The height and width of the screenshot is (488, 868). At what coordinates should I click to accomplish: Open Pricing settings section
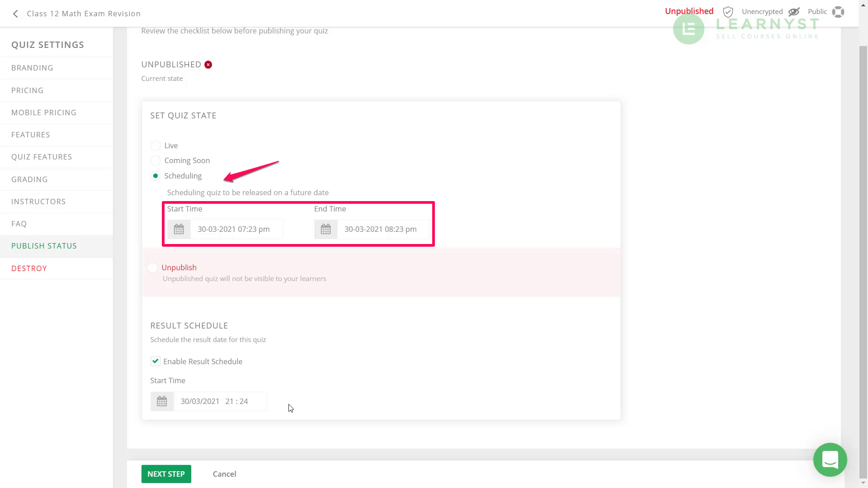point(57,90)
